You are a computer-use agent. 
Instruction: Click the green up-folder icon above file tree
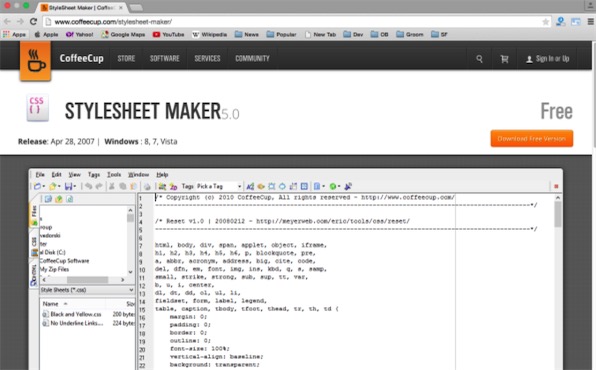pos(59,199)
